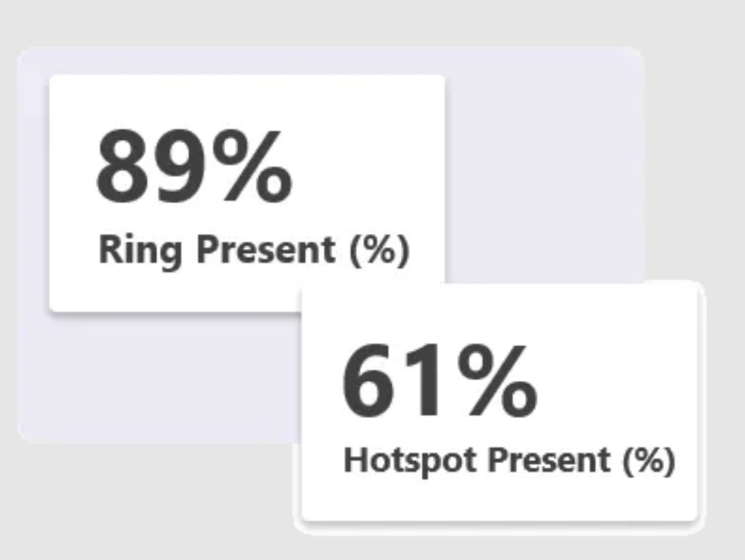
Task: Click Present in the Ring card label
Action: tap(265, 250)
